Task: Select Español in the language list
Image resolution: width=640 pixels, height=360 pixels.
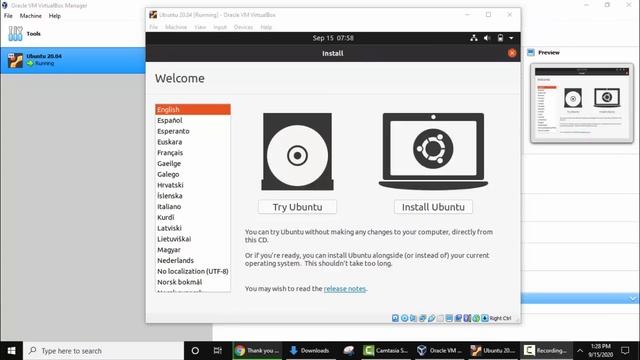Action: point(193,120)
